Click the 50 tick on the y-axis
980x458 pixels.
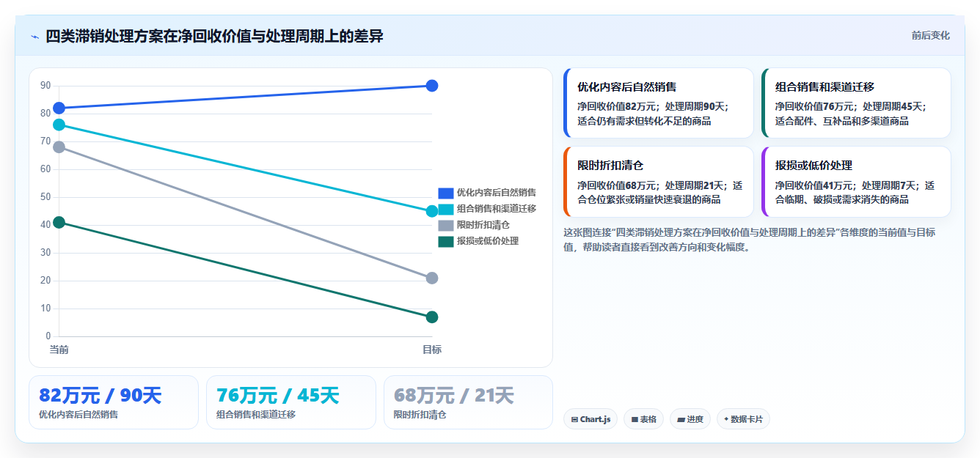[x=45, y=197]
